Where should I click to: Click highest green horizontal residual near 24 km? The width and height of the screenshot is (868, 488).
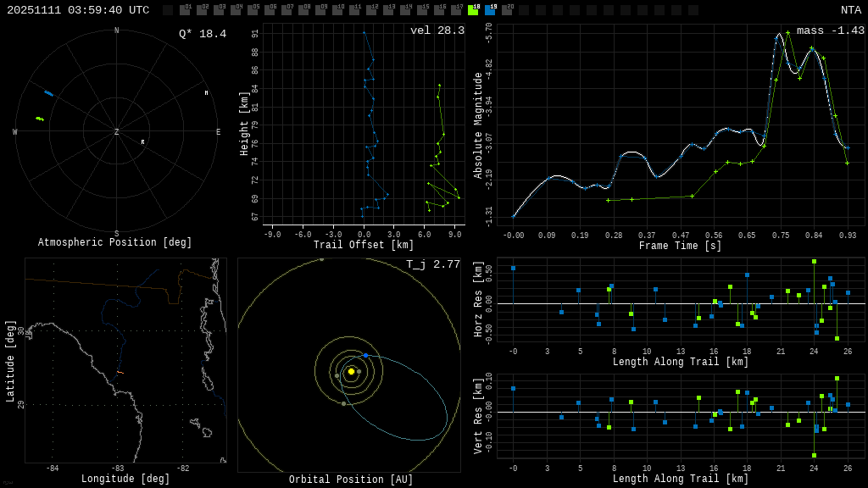click(814, 261)
